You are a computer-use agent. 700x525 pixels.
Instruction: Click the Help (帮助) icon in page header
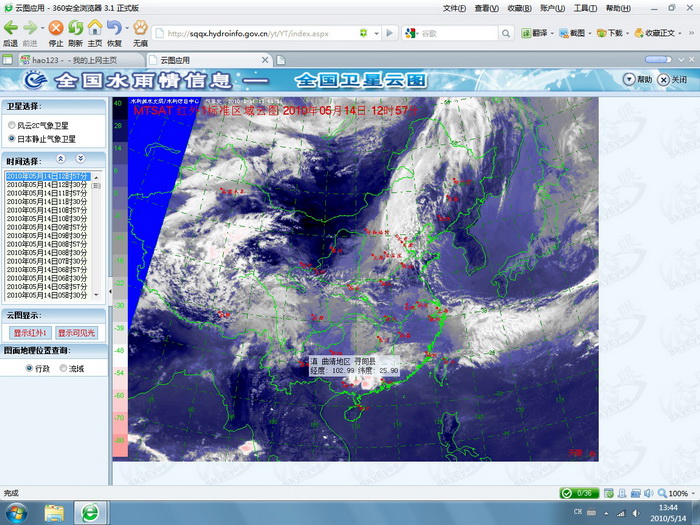pos(629,79)
